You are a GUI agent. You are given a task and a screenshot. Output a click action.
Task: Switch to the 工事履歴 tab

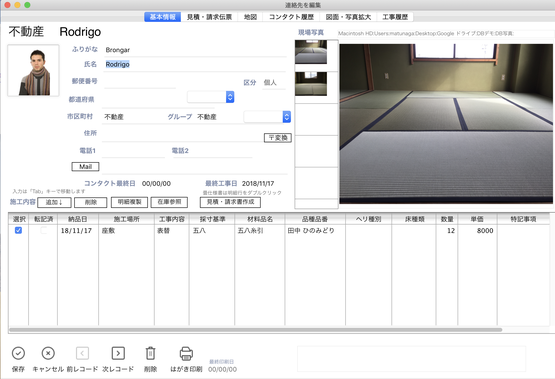395,17
